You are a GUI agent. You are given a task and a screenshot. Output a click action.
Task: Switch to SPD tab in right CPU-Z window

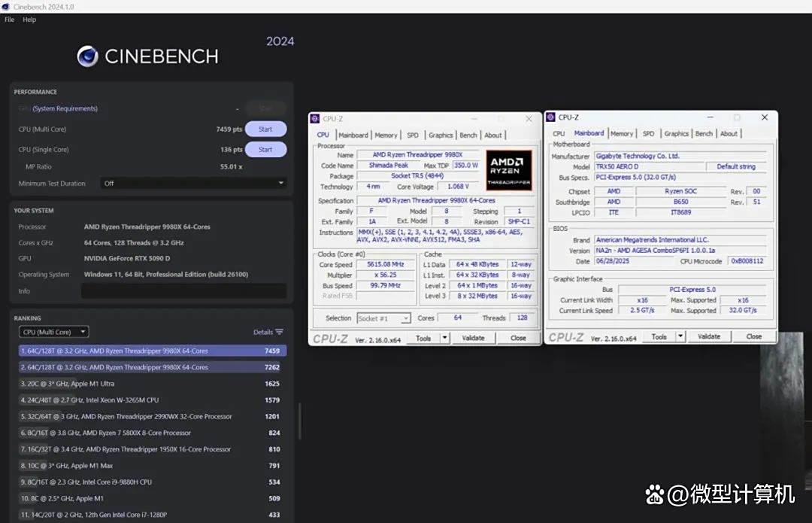pyautogui.click(x=648, y=134)
